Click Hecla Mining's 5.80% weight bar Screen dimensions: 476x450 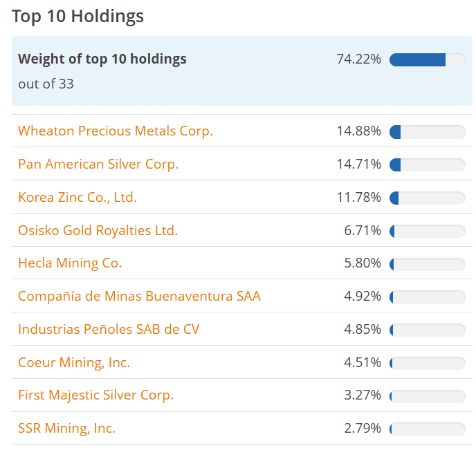(428, 263)
